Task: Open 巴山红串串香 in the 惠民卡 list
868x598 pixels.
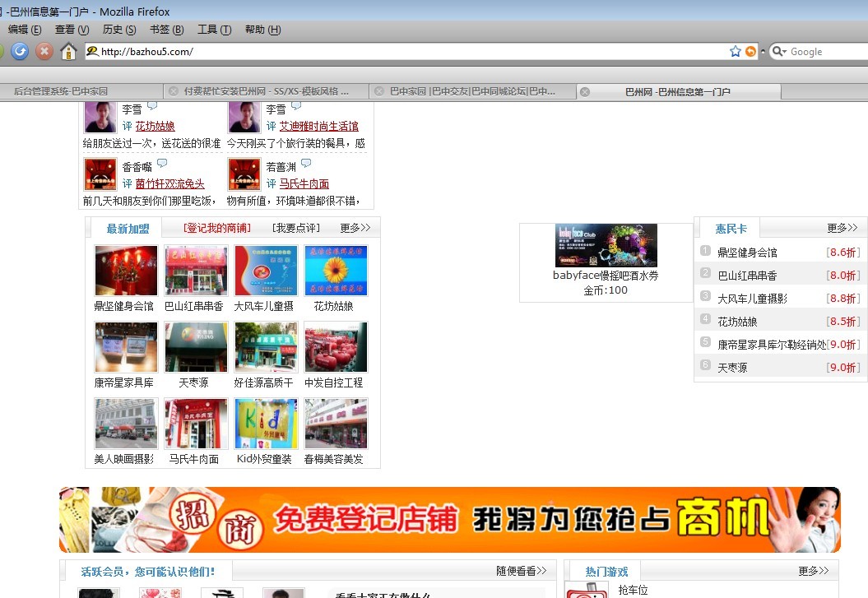Action: coord(747,276)
